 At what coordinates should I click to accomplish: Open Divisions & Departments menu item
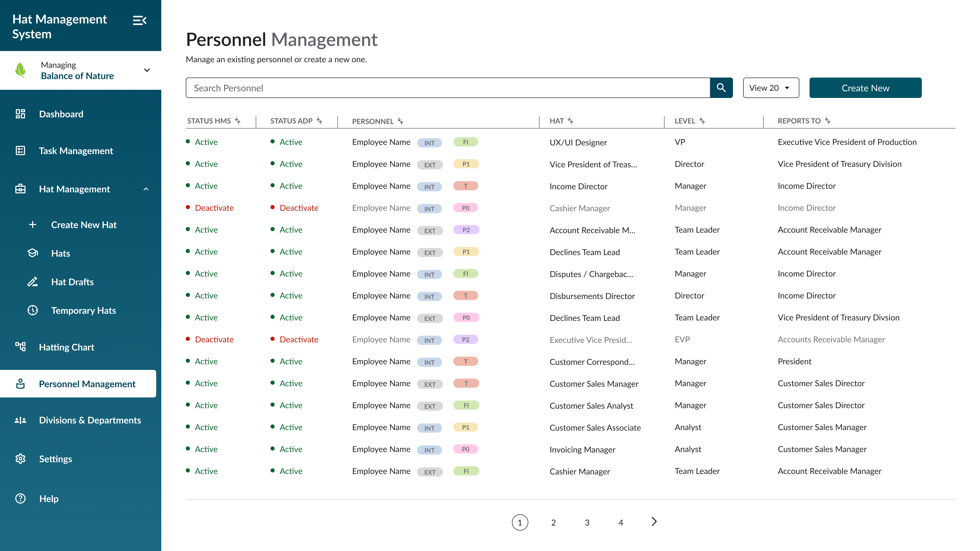point(90,420)
